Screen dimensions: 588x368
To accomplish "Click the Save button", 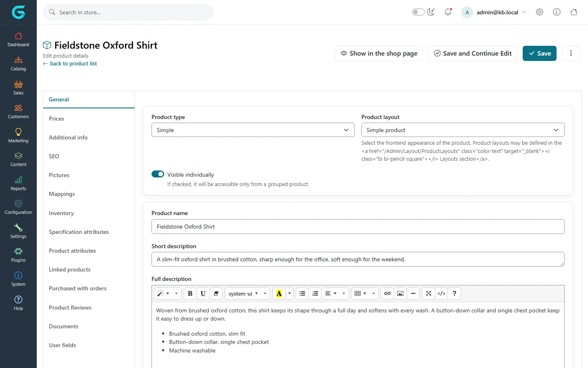I will (539, 53).
